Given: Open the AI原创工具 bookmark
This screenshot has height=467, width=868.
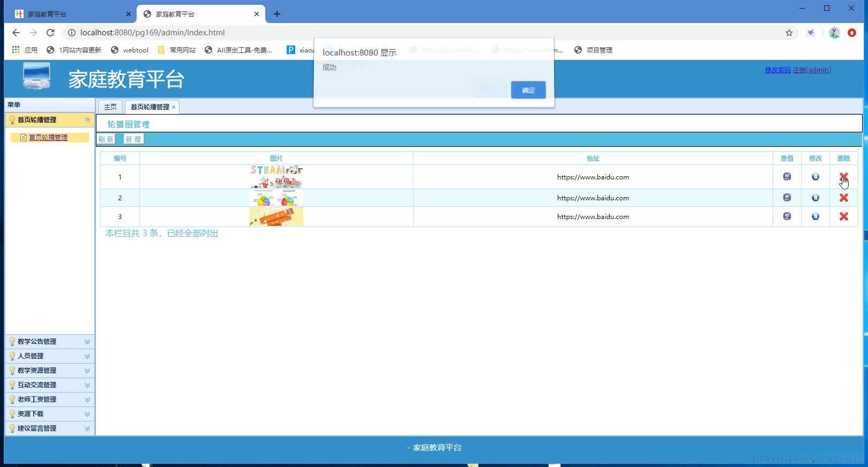Looking at the screenshot, I should tap(238, 50).
